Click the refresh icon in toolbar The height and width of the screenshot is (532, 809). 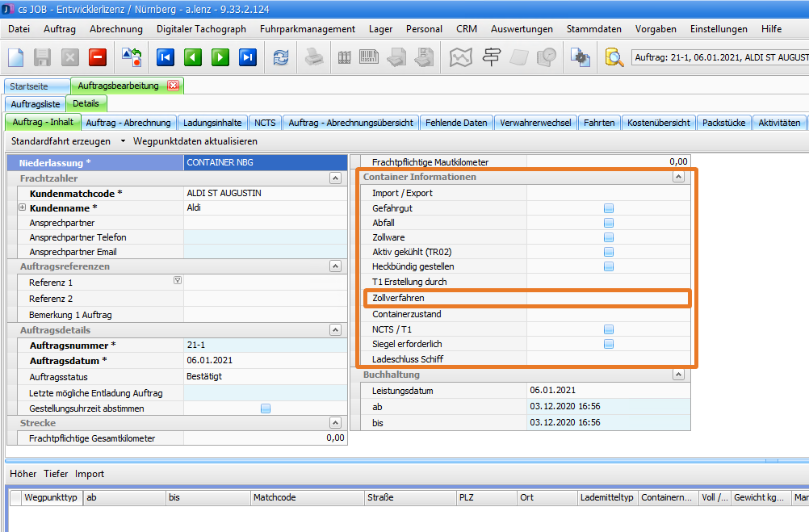pyautogui.click(x=281, y=57)
